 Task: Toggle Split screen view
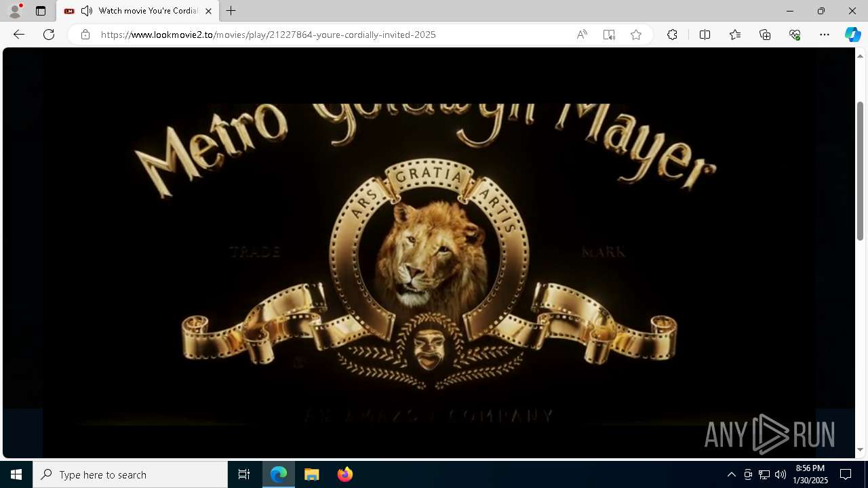[705, 35]
